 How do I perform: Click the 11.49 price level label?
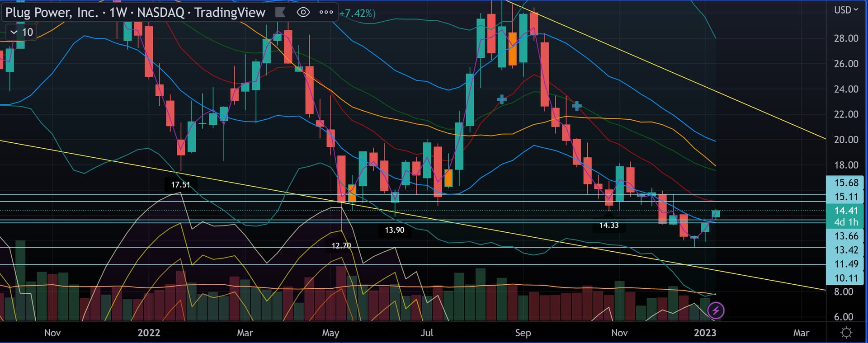pyautogui.click(x=845, y=264)
